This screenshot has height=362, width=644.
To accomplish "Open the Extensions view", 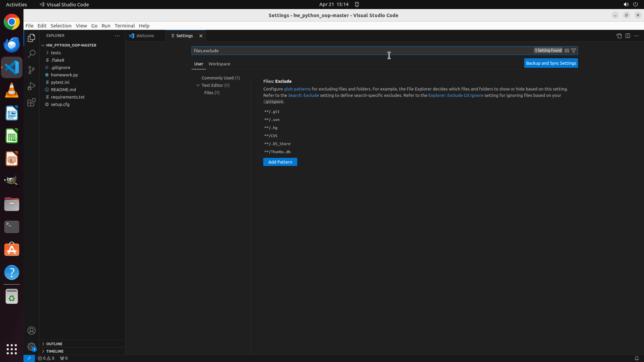I will pos(32,102).
